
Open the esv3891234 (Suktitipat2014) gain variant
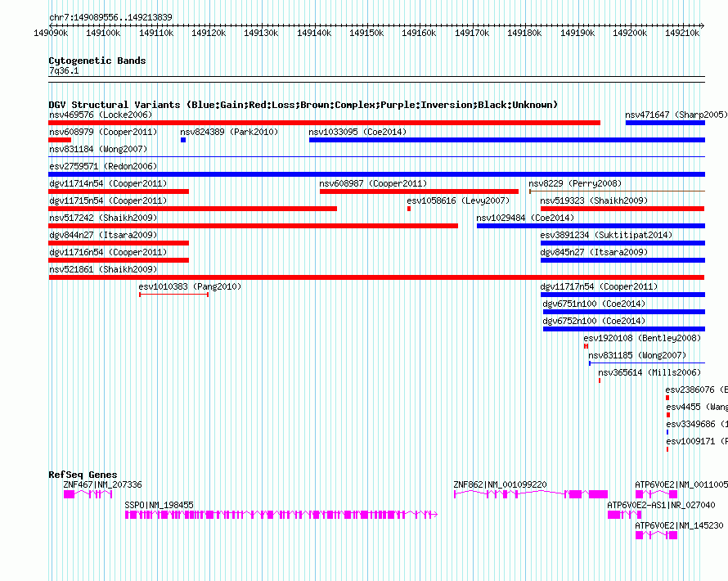tap(622, 243)
